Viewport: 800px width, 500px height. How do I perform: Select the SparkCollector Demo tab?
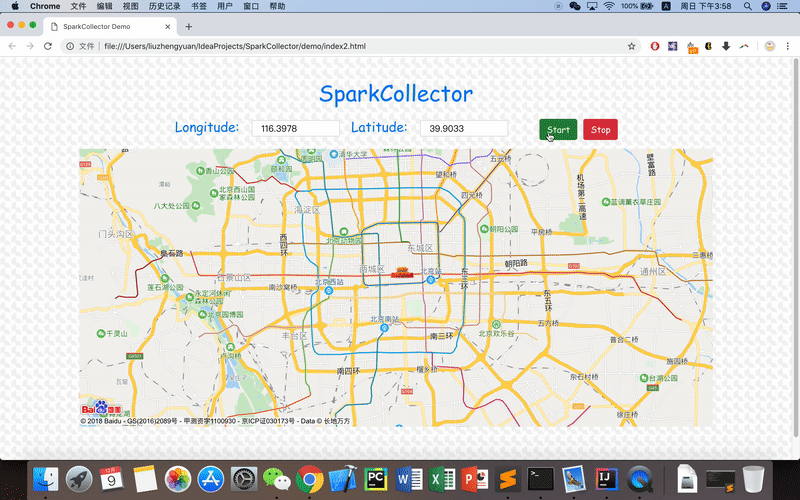[x=110, y=27]
